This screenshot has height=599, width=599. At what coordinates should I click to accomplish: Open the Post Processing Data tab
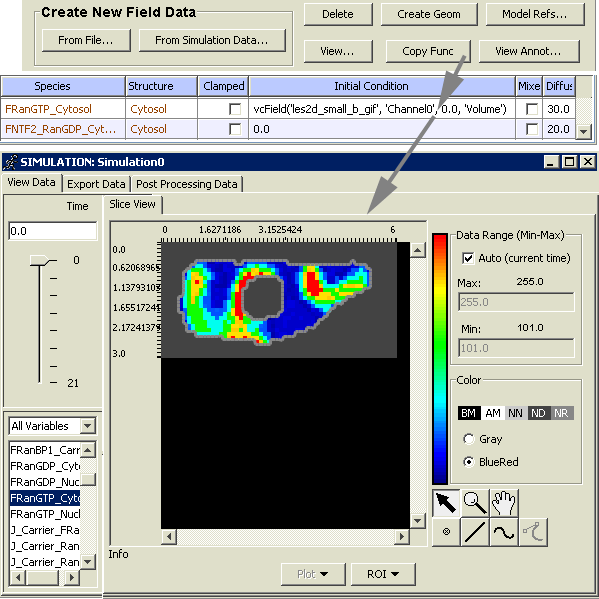[187, 184]
